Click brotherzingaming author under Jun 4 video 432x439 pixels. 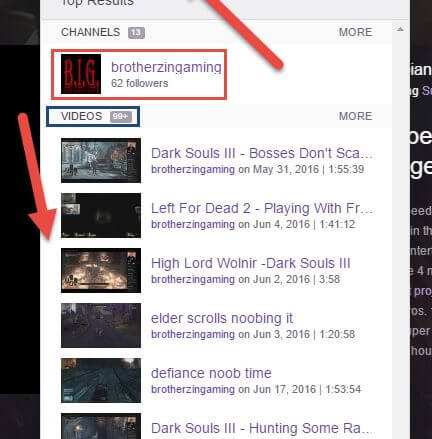pos(193,224)
